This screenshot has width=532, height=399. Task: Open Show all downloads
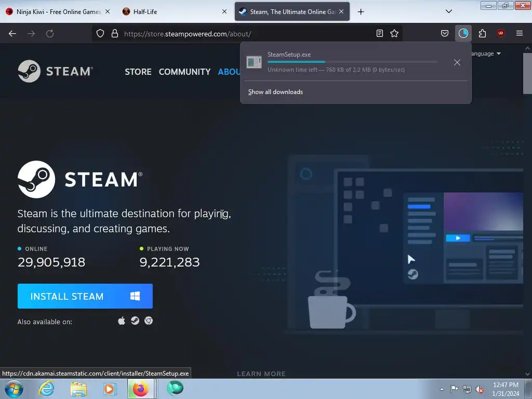pyautogui.click(x=275, y=92)
